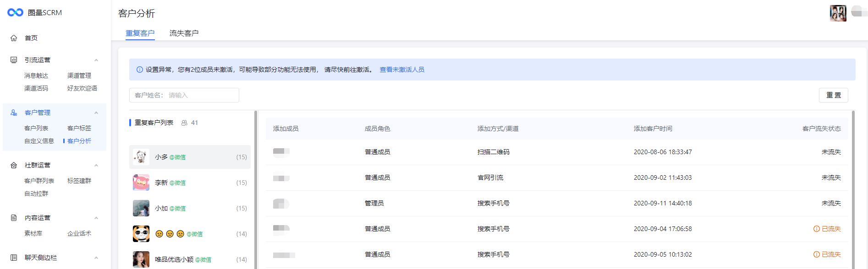Click the 客户流失状态 column header
The image size is (868, 269).
pos(822,129)
